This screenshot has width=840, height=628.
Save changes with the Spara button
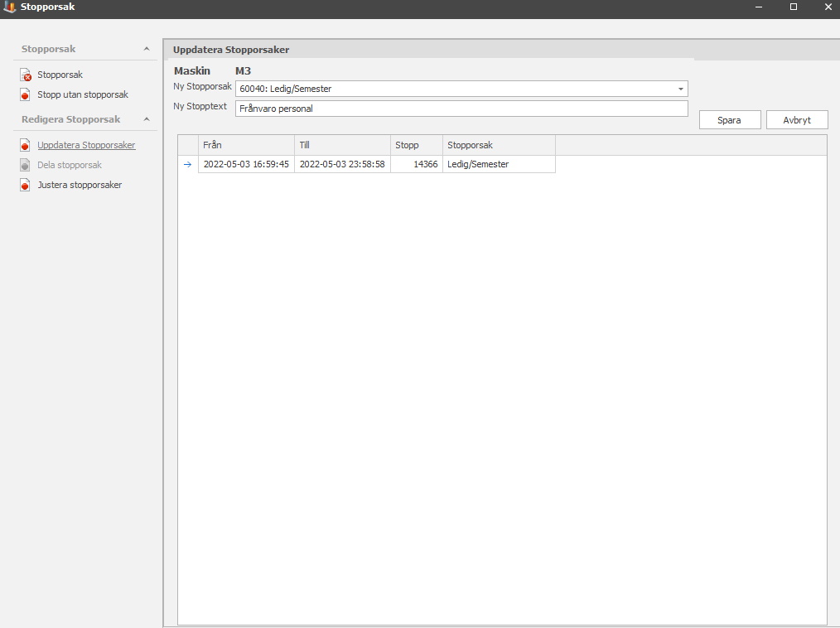click(x=730, y=120)
